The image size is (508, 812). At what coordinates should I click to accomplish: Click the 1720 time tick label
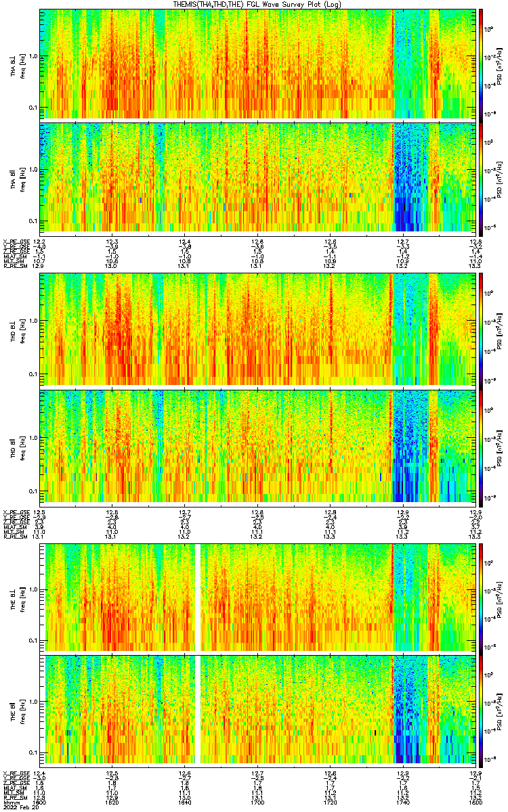(x=330, y=803)
